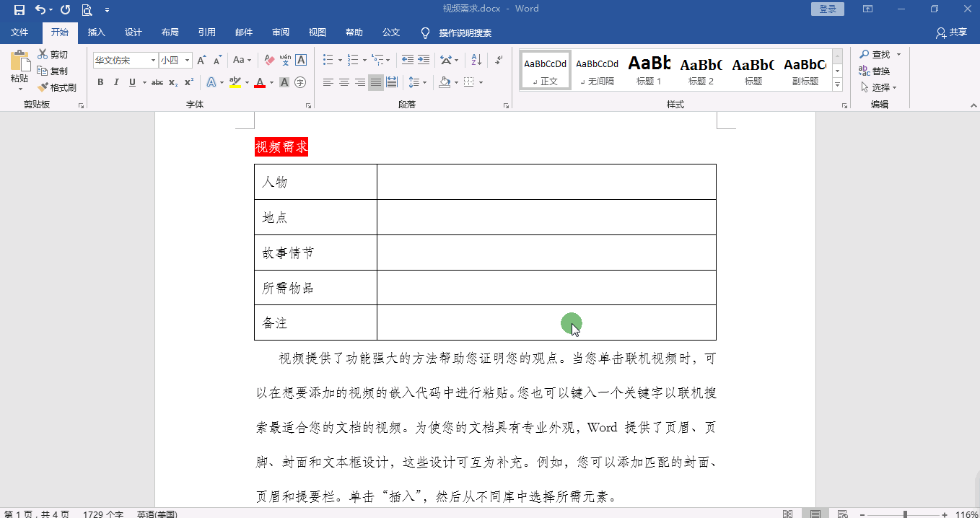Screen dimensions: 980x518
Task: Center align the text
Action: [344, 82]
